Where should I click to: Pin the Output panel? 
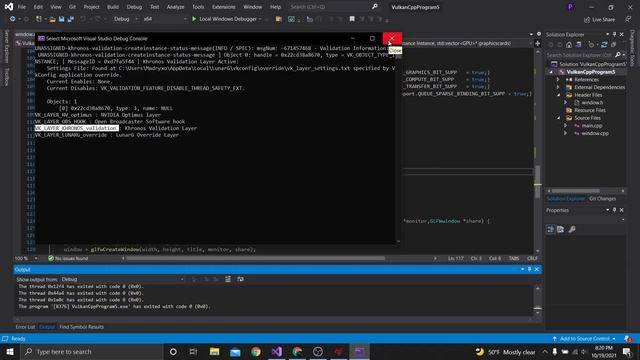pyautogui.click(x=529, y=269)
